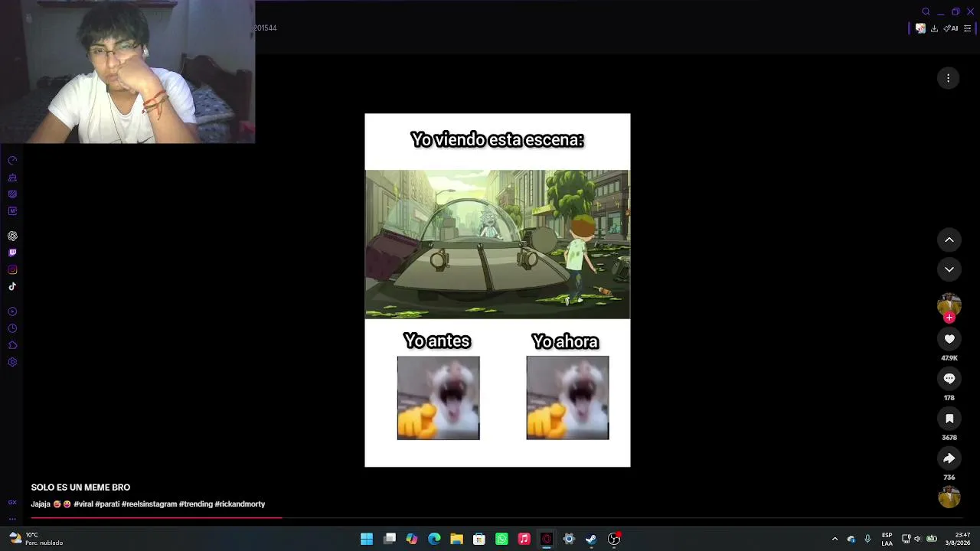Open the weather widget showing 10°C
Screen dimensions: 980x551
[x=37, y=539]
